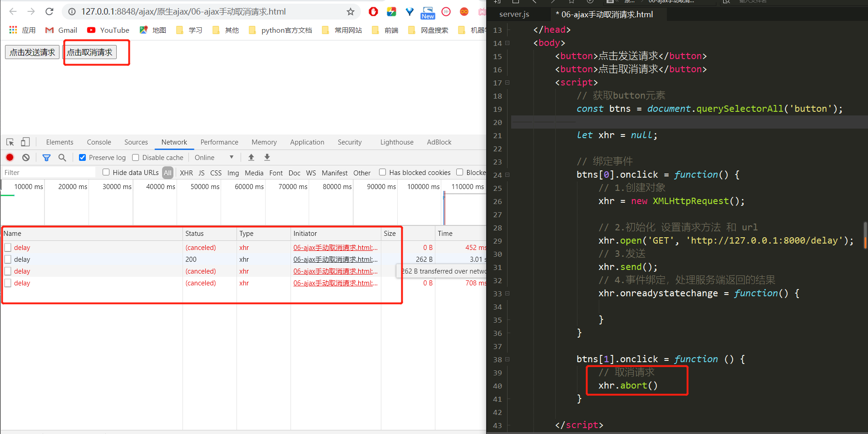The height and width of the screenshot is (434, 868).
Task: Open the 地图 maps bookmark
Action: [x=153, y=30]
